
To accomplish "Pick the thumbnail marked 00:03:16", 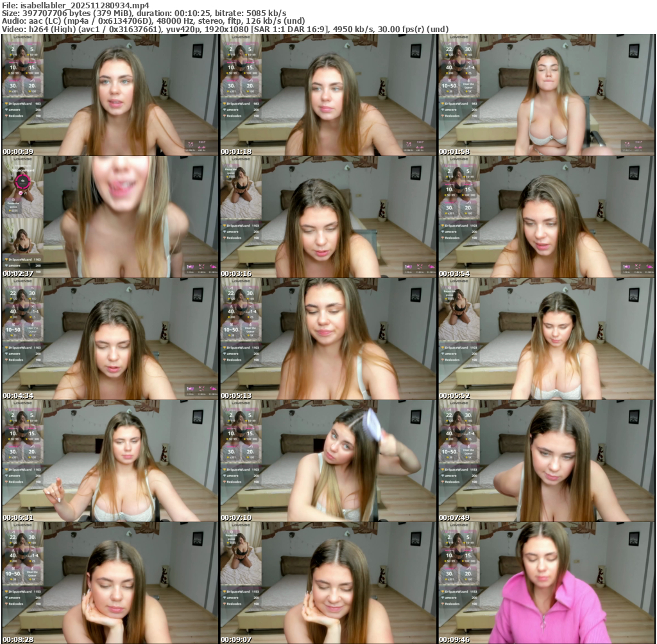I will [x=328, y=217].
